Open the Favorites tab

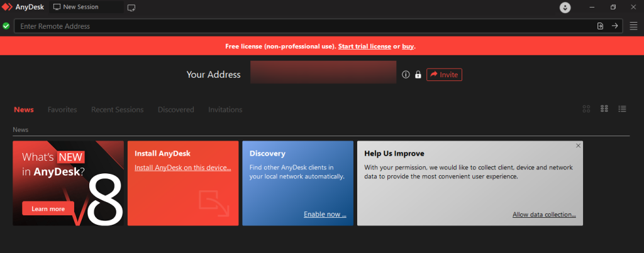point(62,109)
